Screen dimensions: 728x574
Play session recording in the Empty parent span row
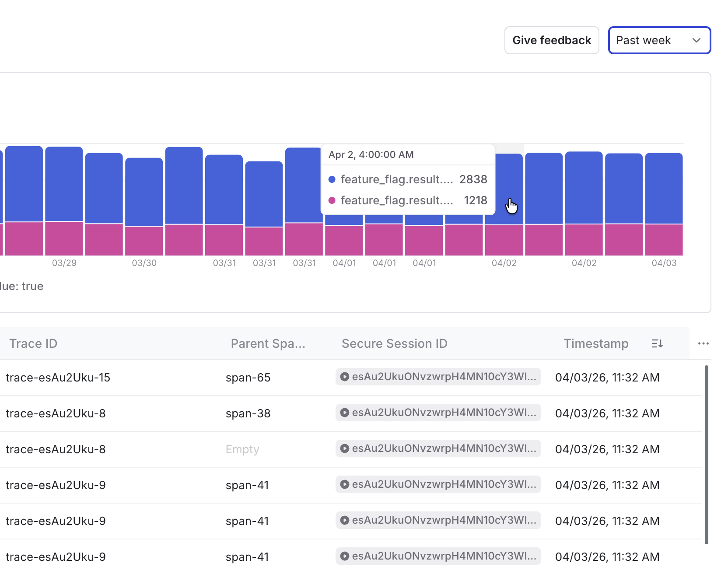[x=344, y=448]
